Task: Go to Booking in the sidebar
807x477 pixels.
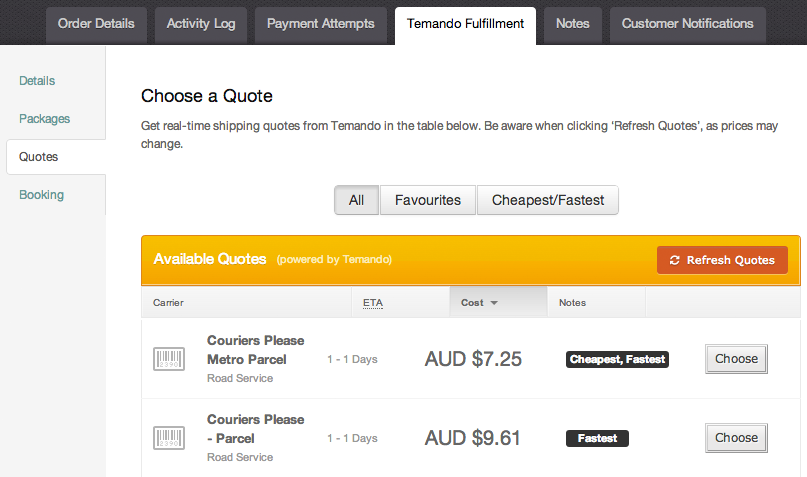Action: 41,195
